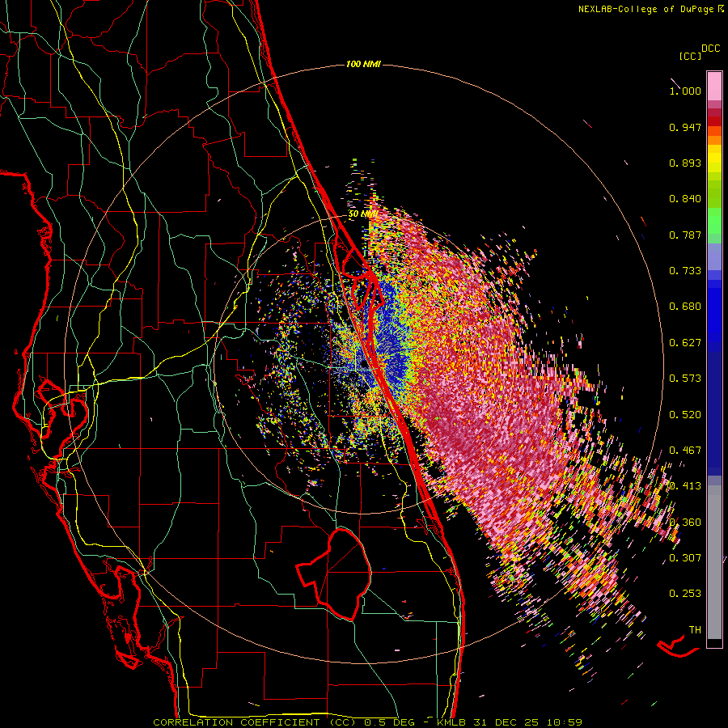The height and width of the screenshot is (728, 728).
Task: Click the CORRELATION COEFFICIENT caption text
Action: (236, 722)
